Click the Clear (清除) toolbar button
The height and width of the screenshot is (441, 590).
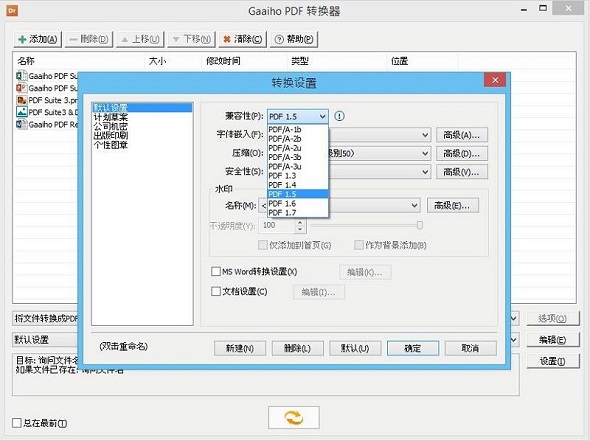243,39
